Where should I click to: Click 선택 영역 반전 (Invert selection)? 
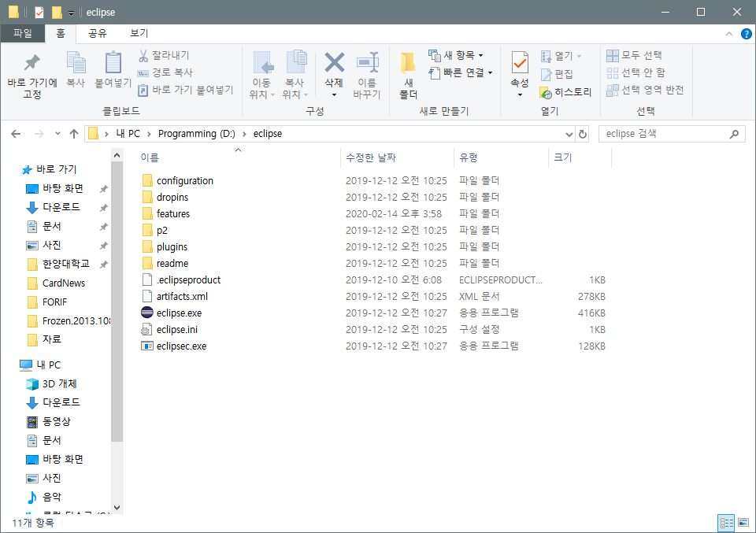click(x=645, y=90)
